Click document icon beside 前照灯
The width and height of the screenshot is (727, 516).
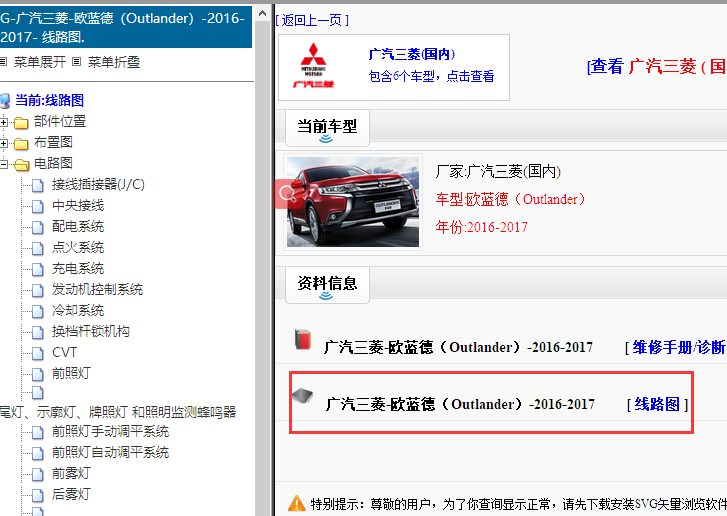(x=38, y=374)
